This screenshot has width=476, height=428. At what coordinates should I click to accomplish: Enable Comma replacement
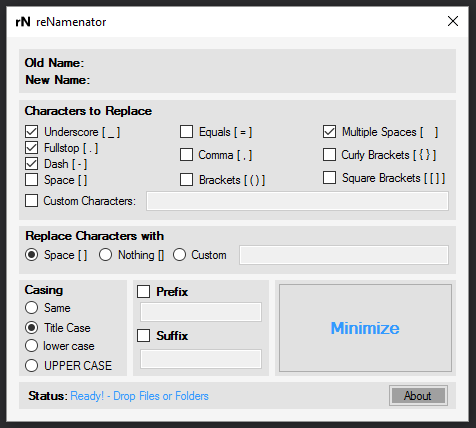[x=186, y=155]
